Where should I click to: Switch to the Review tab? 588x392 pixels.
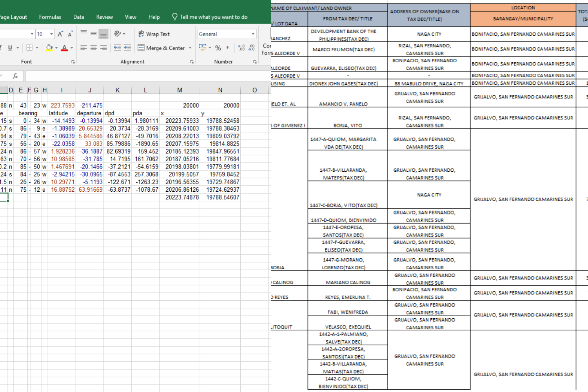point(105,17)
